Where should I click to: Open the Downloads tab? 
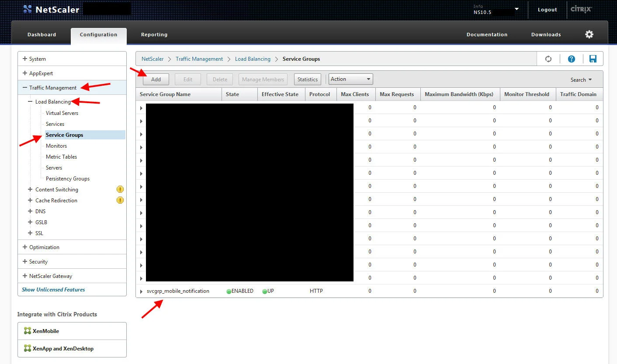tap(546, 35)
